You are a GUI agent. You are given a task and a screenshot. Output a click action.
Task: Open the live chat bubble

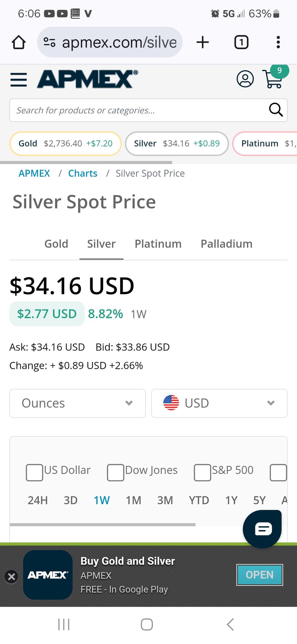262,529
